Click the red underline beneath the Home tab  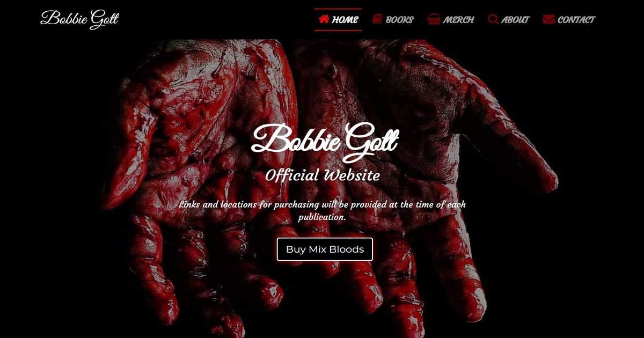[338, 31]
